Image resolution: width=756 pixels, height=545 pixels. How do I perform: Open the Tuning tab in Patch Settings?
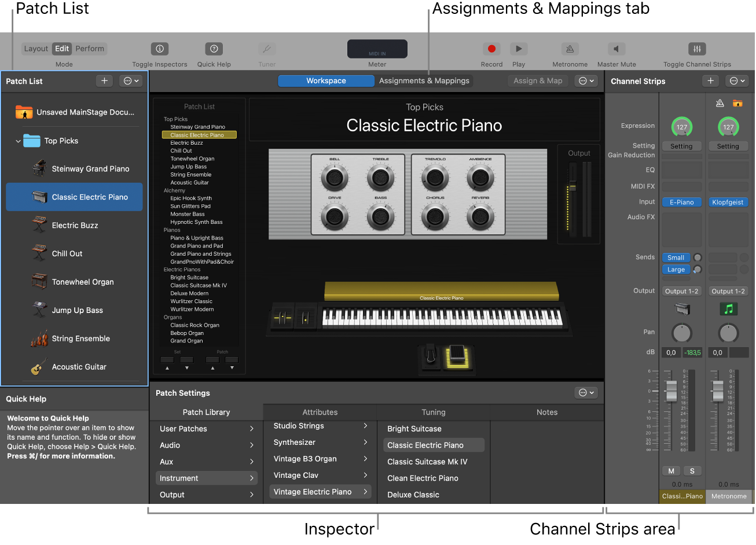pyautogui.click(x=433, y=412)
